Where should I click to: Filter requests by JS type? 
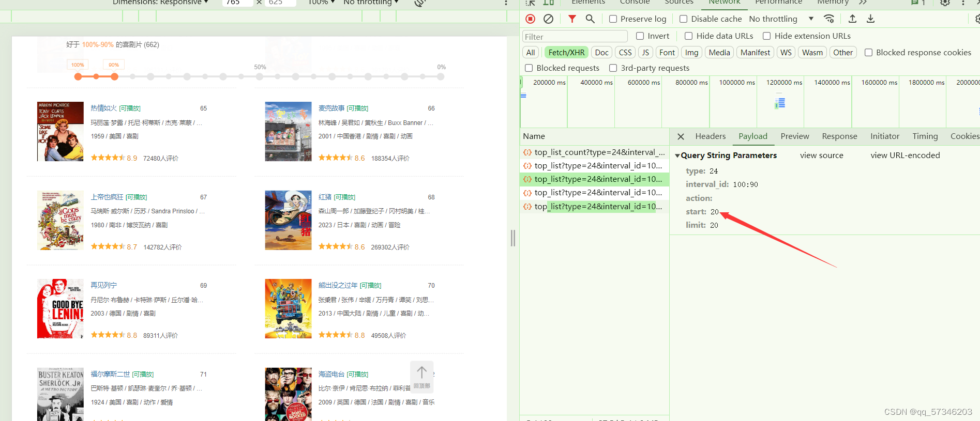point(645,53)
